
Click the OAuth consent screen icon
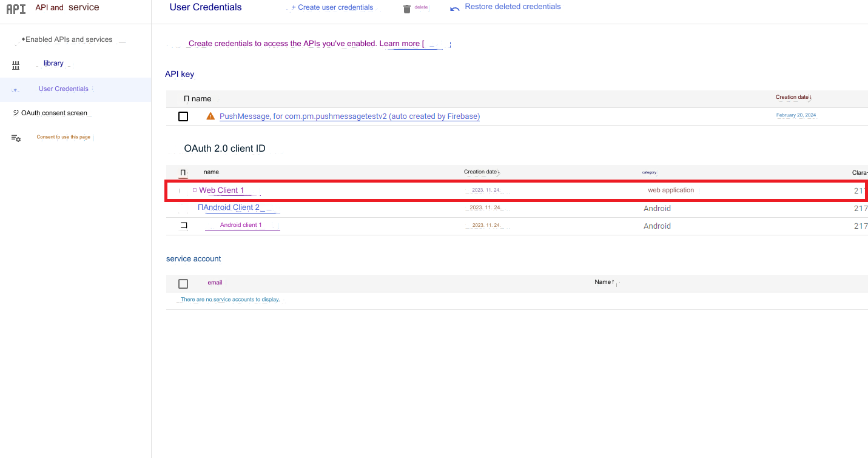click(x=16, y=113)
